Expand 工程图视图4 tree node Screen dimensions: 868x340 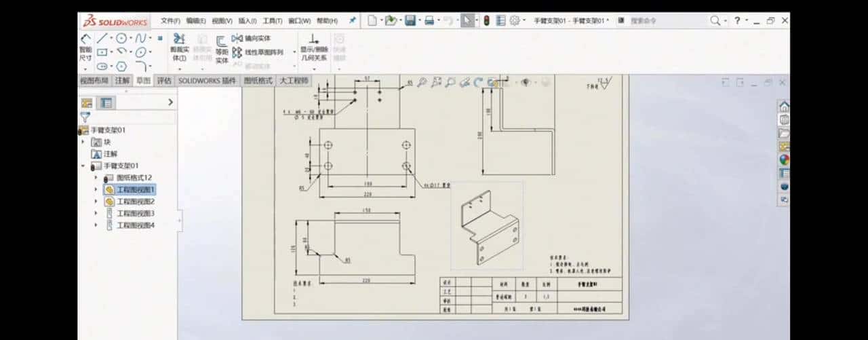(96, 225)
